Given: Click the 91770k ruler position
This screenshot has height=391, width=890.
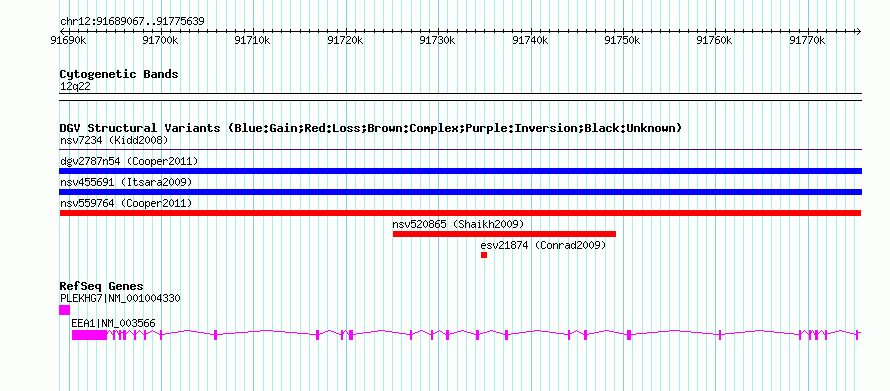Looking at the screenshot, I should (x=808, y=40).
